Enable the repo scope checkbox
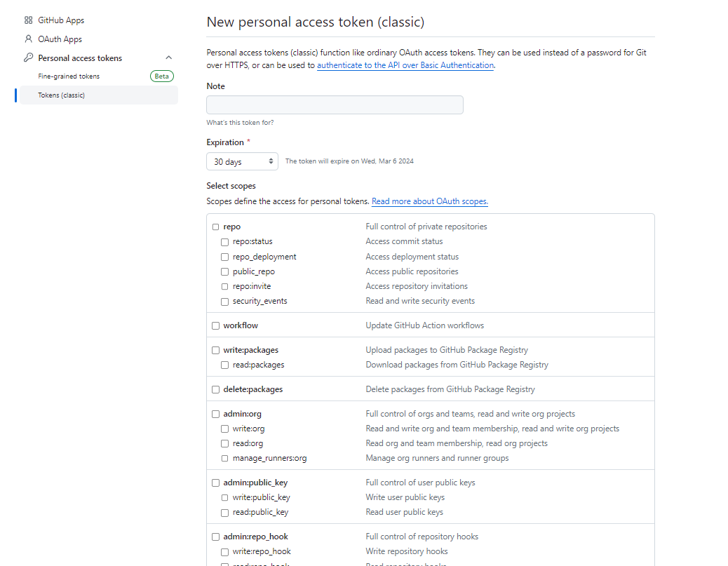 [x=216, y=227]
